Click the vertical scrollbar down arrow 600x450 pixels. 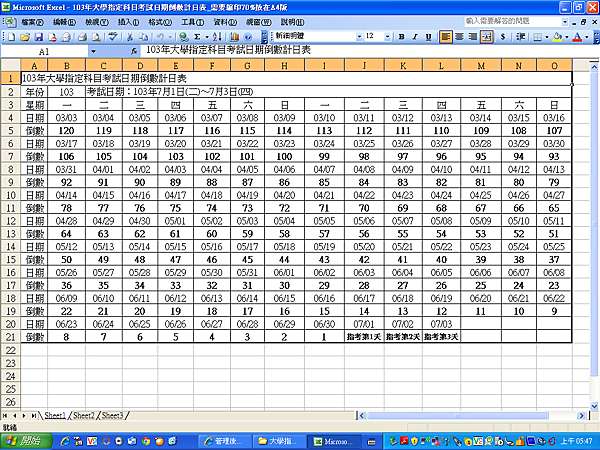point(594,406)
